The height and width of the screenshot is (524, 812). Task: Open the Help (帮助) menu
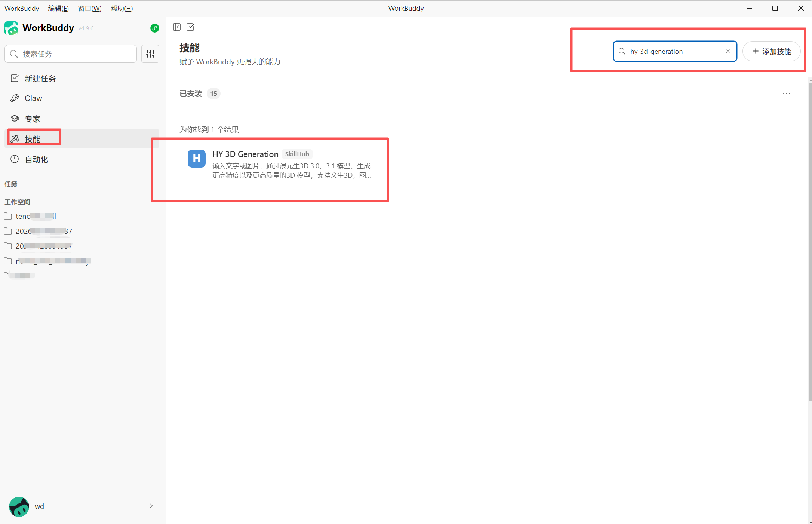pyautogui.click(x=122, y=8)
